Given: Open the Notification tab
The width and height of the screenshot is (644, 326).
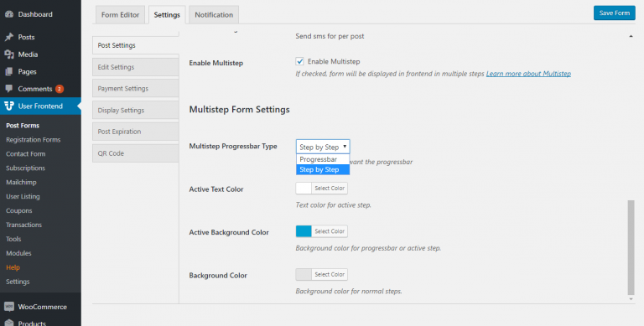Looking at the screenshot, I should pos(214,15).
